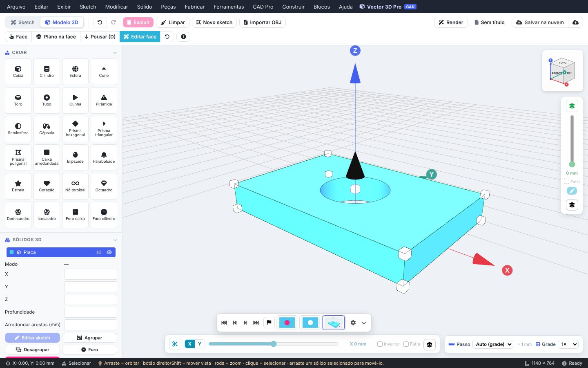Add a Coração solid
The image size is (588, 368).
pyautogui.click(x=47, y=186)
